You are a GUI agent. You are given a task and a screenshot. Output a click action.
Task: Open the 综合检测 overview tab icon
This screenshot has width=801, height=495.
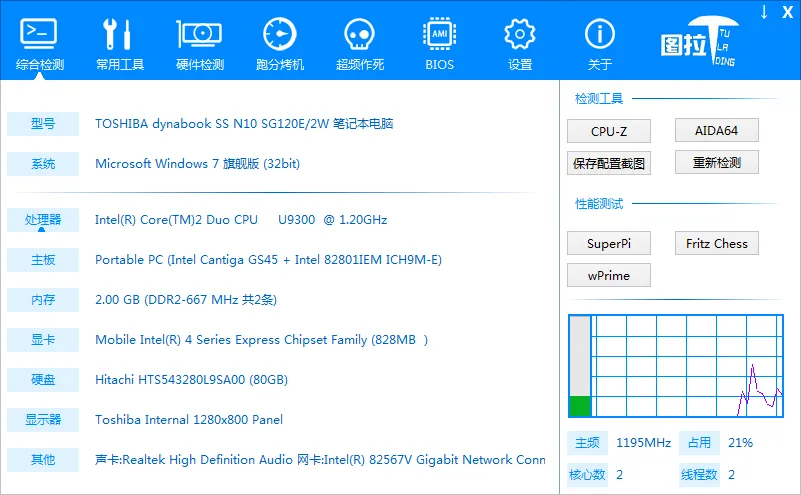(x=39, y=35)
